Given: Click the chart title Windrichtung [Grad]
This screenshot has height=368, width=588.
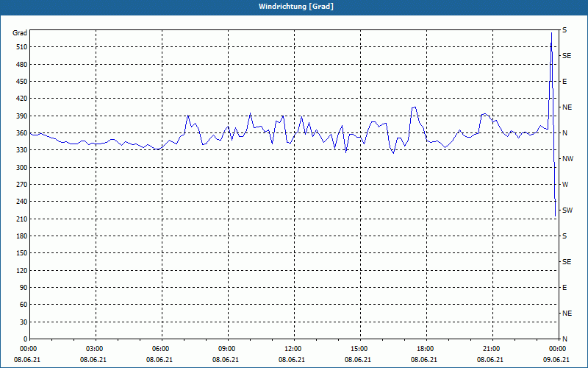Looking at the screenshot, I should point(296,7).
